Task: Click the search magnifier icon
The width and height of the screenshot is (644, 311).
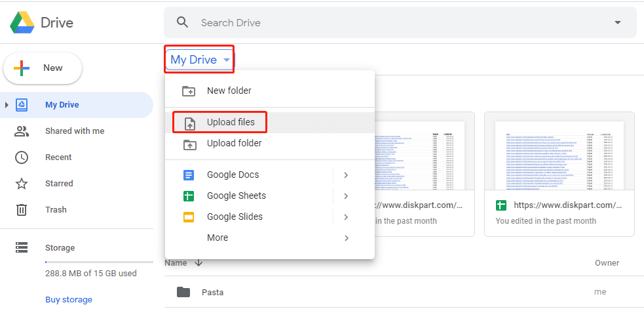Action: [x=182, y=22]
